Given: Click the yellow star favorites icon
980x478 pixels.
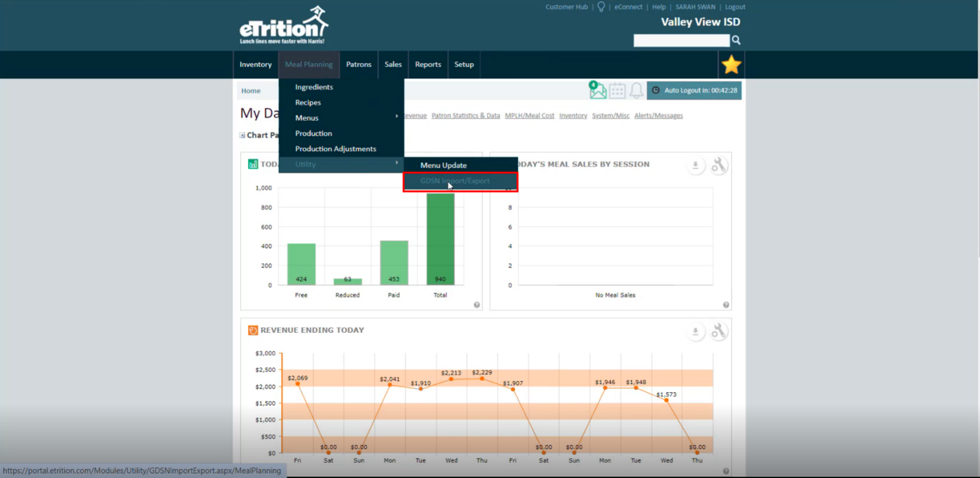Looking at the screenshot, I should coord(731,65).
